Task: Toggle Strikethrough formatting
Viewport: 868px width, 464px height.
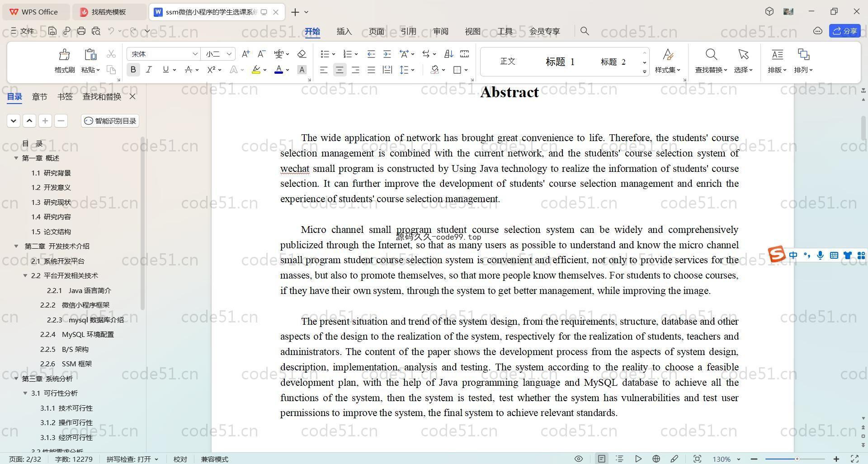Action: (189, 70)
